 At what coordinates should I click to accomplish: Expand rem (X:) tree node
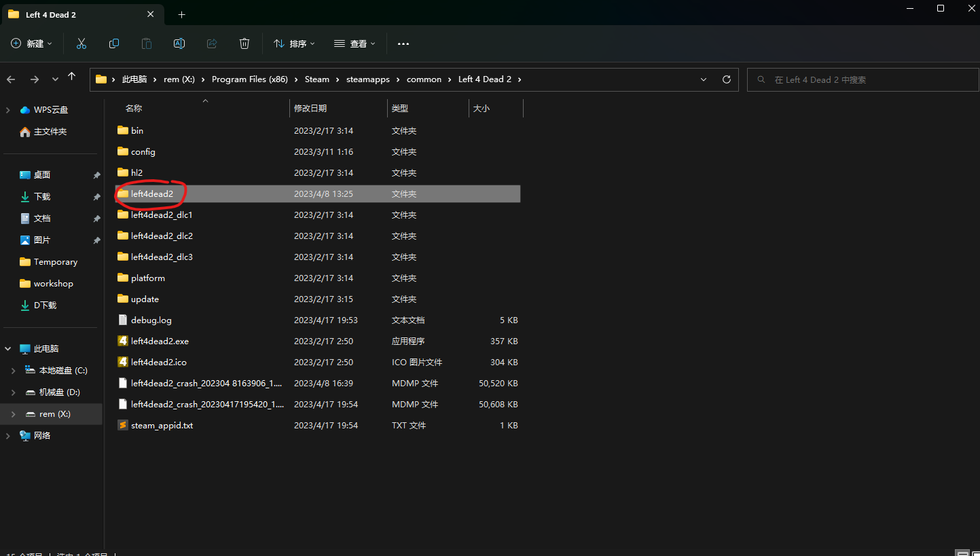14,414
